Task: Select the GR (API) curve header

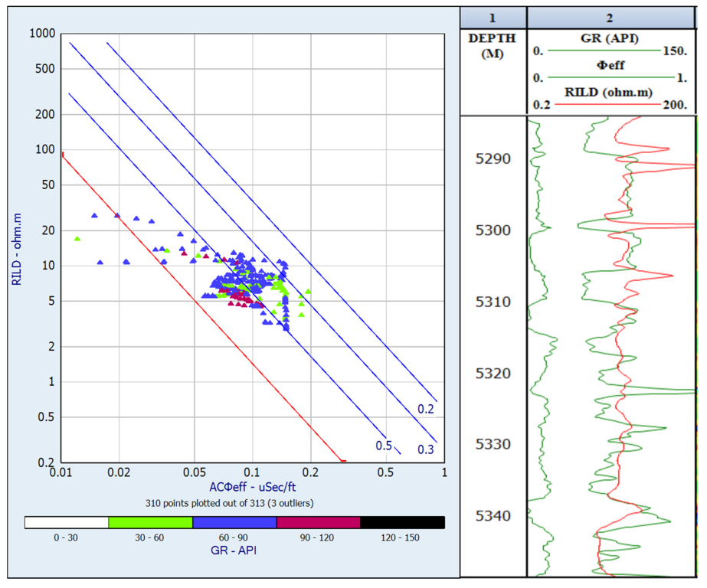Action: click(610, 39)
